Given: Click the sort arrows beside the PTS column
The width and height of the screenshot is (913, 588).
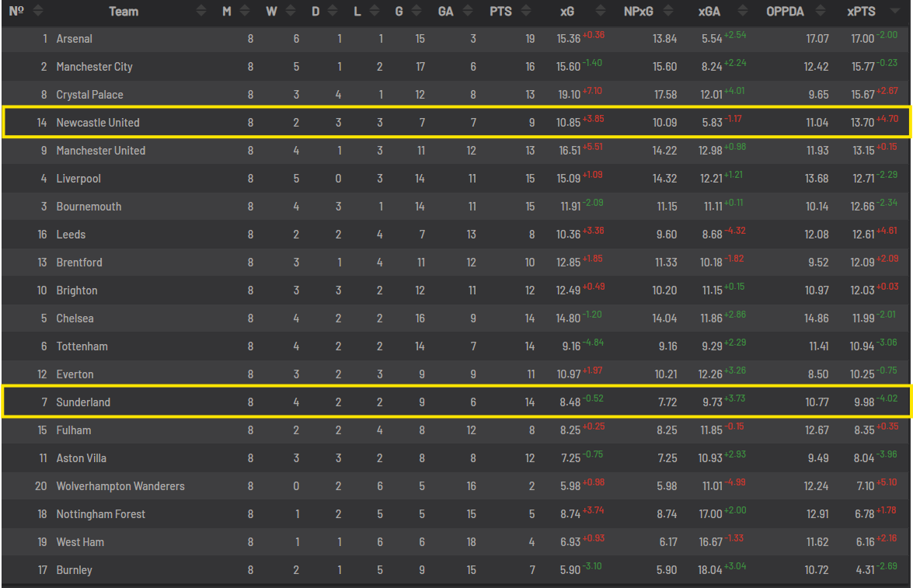Looking at the screenshot, I should coord(526,12).
